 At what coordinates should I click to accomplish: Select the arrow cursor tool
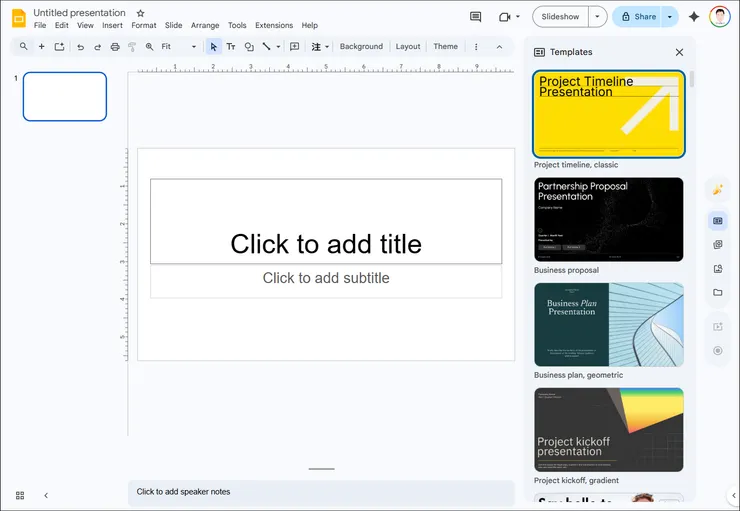point(213,47)
